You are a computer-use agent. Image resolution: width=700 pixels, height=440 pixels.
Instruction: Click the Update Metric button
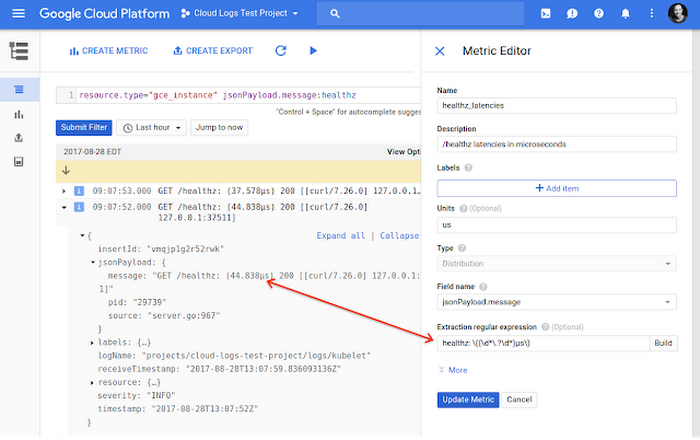tap(468, 400)
